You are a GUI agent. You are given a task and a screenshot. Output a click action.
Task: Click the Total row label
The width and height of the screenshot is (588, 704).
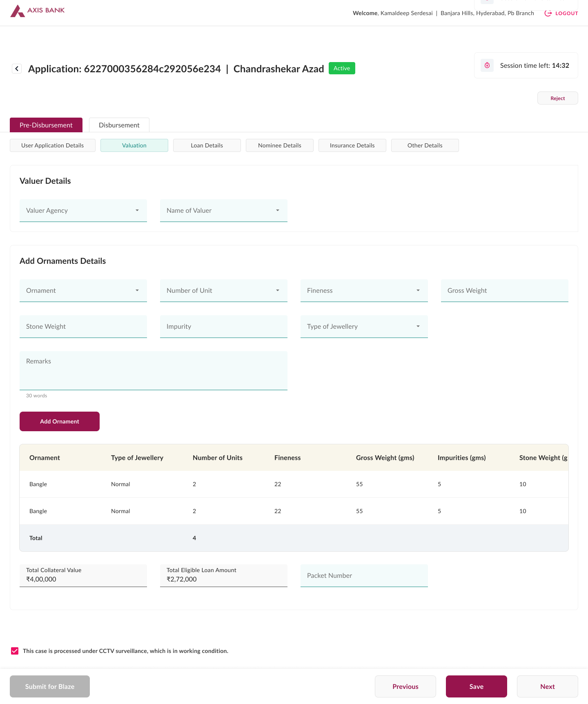click(x=36, y=538)
